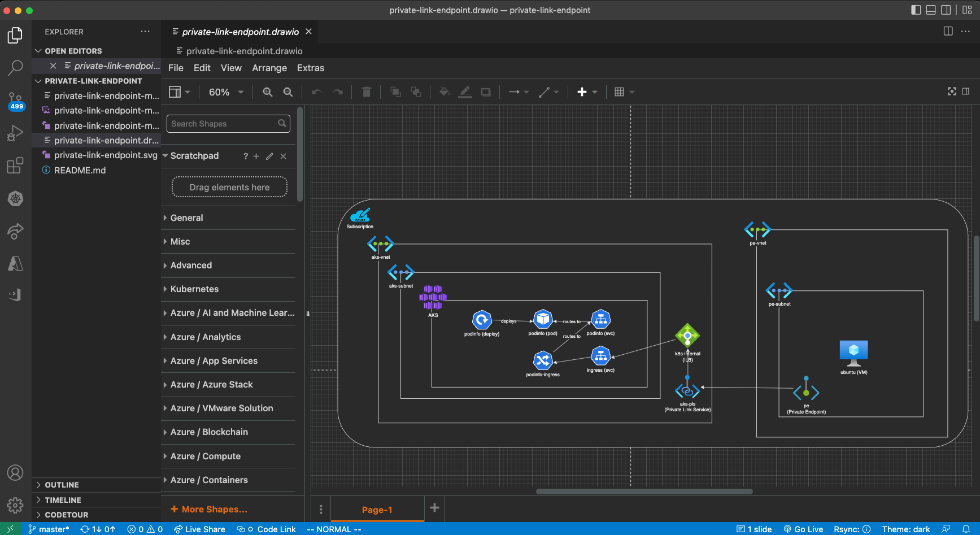980x535 pixels.
Task: Toggle the shadow style icon
Action: coord(486,92)
